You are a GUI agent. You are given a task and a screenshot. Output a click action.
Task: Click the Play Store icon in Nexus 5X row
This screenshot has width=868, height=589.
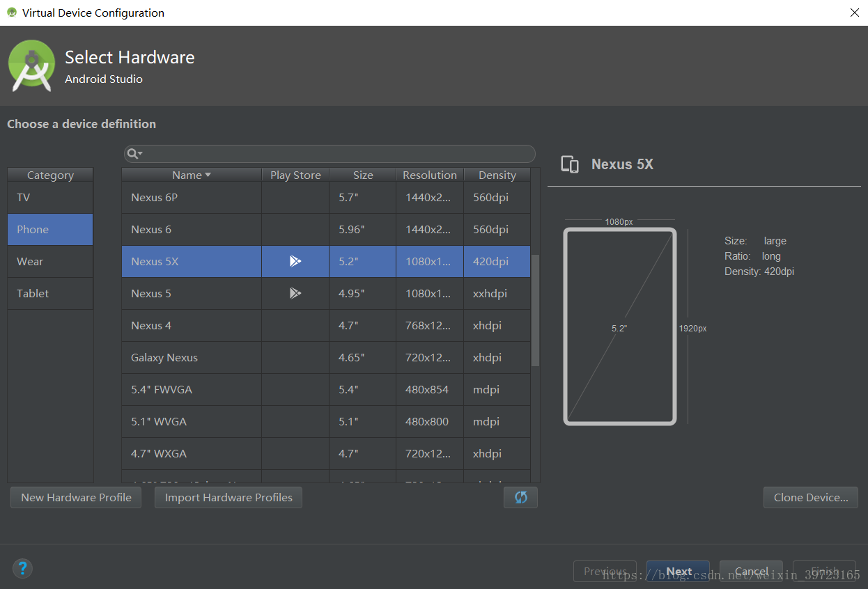point(295,261)
